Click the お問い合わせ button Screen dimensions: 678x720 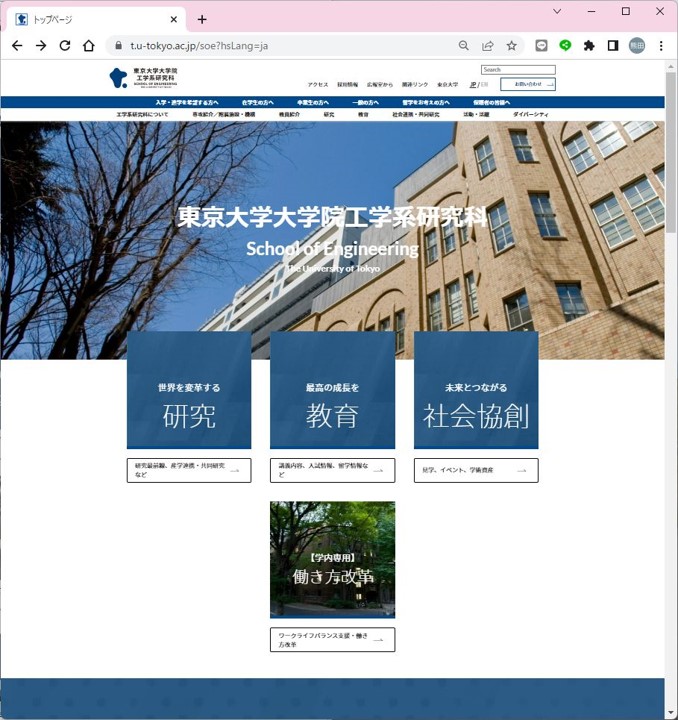point(528,84)
